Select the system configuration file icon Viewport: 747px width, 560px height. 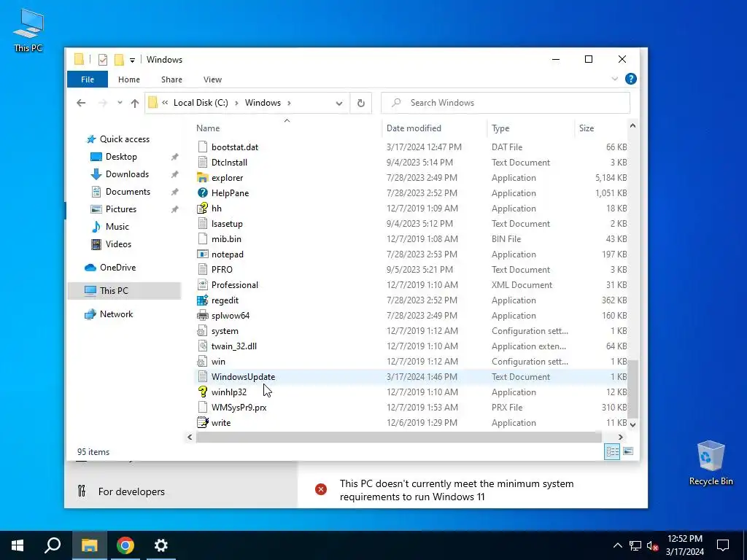click(x=203, y=331)
